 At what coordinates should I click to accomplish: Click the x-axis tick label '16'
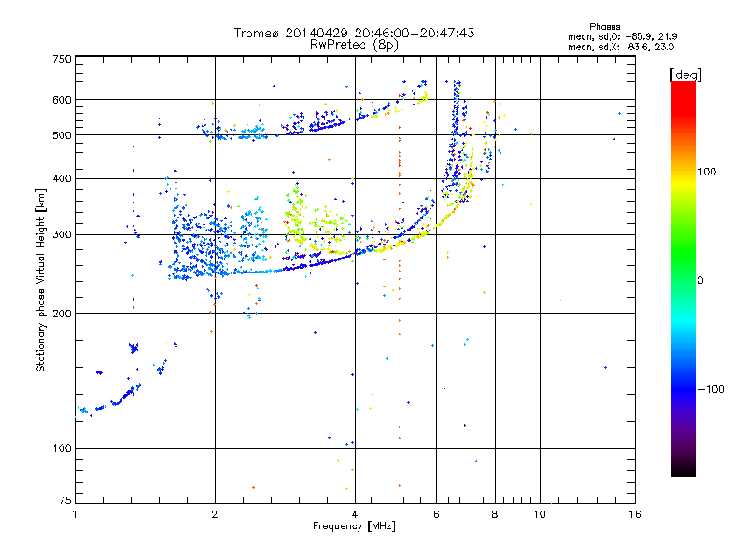(x=635, y=514)
